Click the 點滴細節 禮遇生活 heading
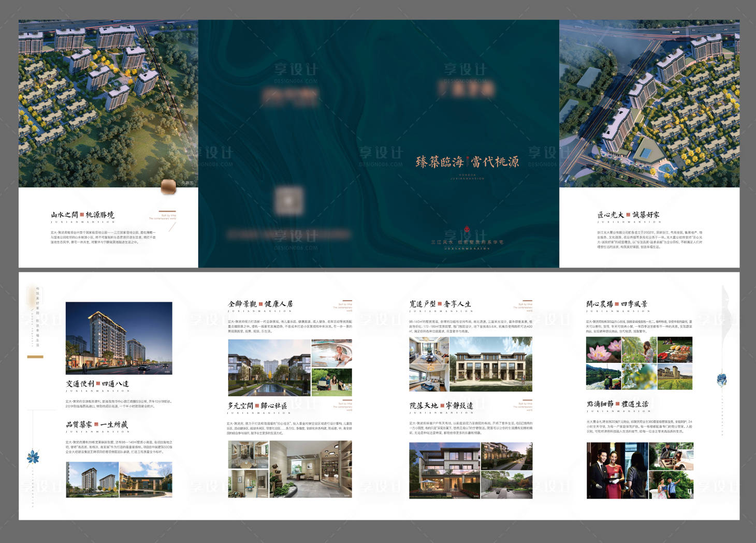The height and width of the screenshot is (543, 756). tap(617, 404)
